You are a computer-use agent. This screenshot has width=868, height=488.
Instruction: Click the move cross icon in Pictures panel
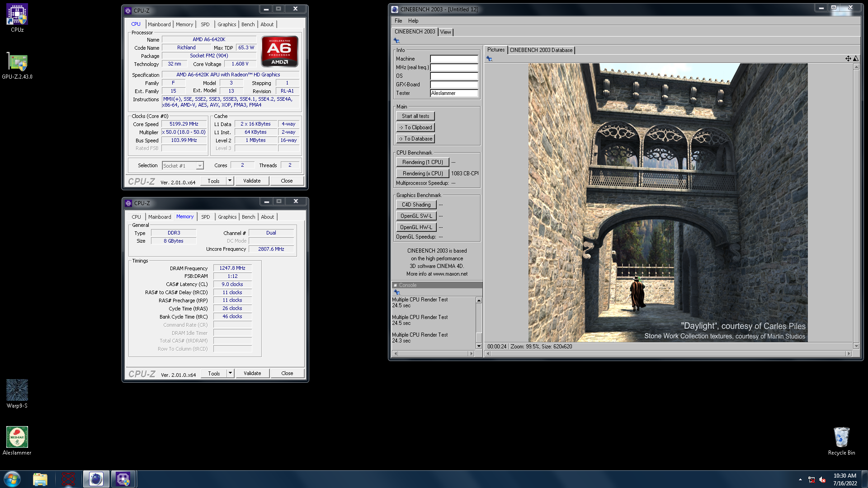[x=848, y=58]
